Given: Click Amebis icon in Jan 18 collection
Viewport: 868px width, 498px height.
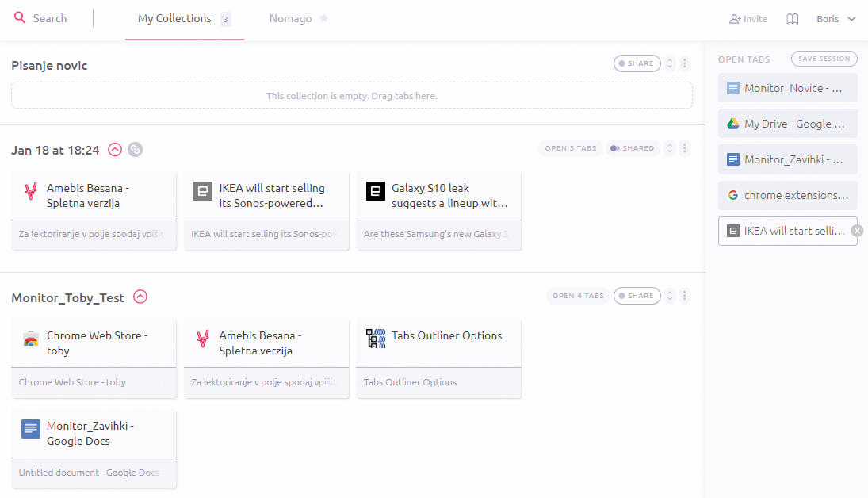Looking at the screenshot, I should [31, 191].
